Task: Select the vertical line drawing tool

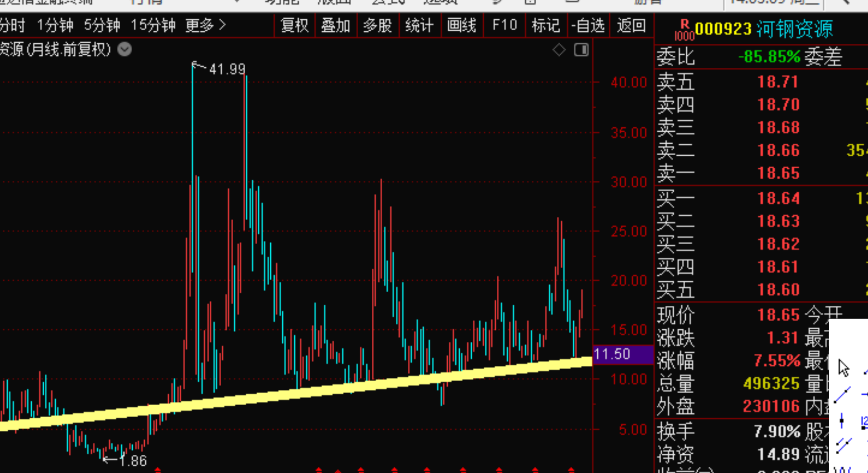Action: click(842, 421)
